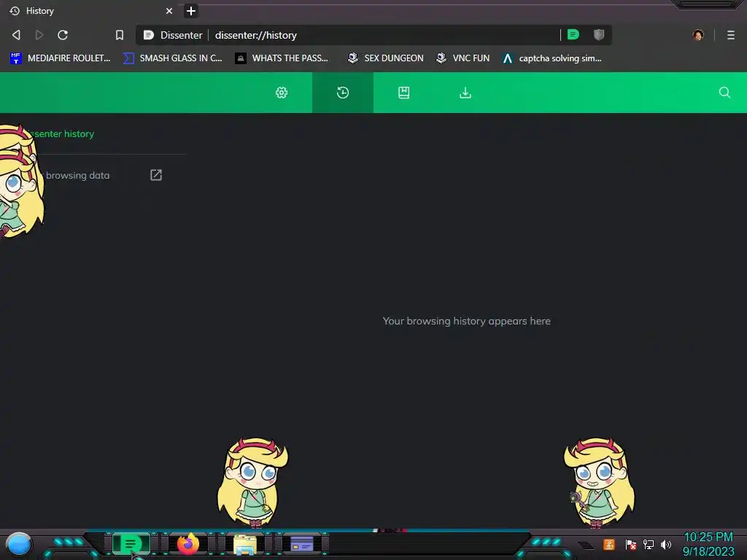Open the Shields icon in the address bar
This screenshot has height=560, width=747.
599,35
